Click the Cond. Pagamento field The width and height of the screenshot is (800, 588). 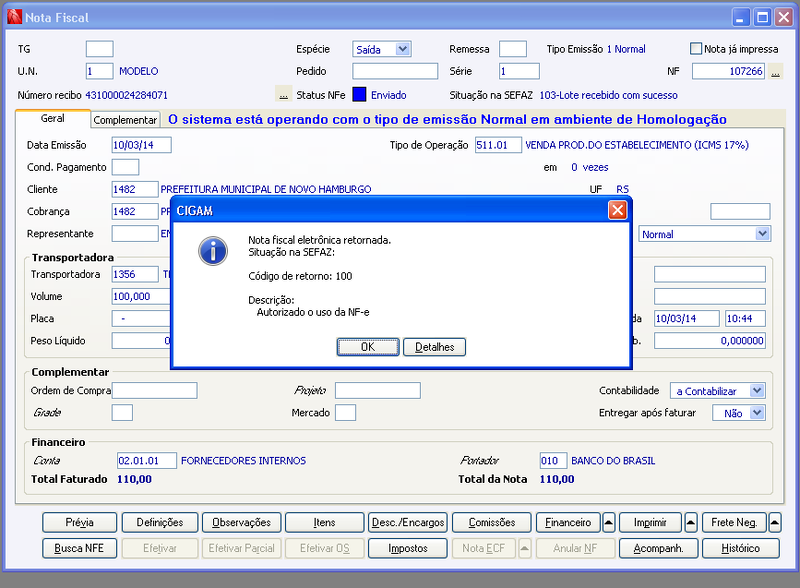point(126,167)
